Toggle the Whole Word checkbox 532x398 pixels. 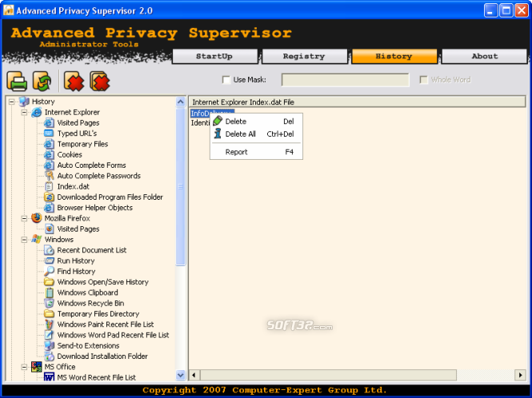(423, 80)
